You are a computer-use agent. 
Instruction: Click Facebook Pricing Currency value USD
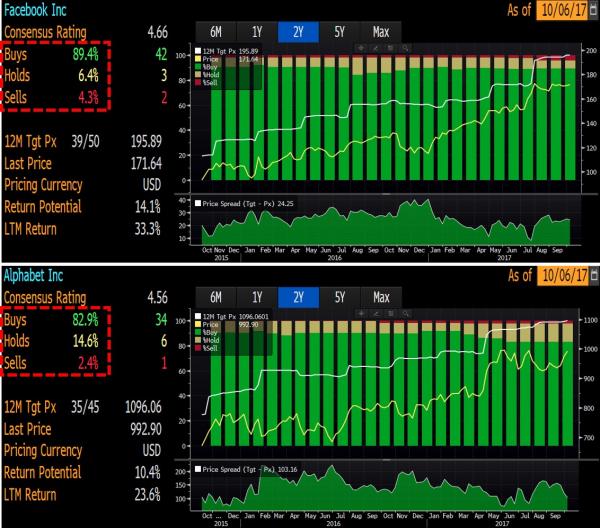pyautogui.click(x=152, y=185)
